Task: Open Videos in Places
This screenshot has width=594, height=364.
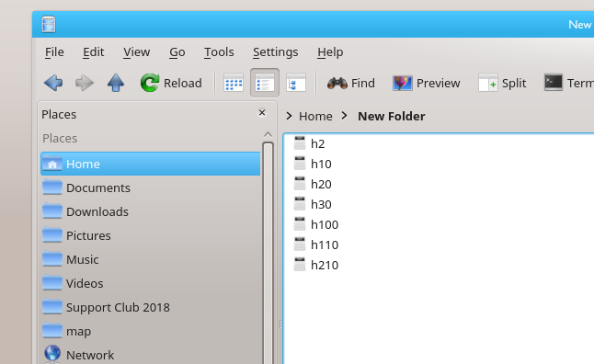Action: (x=151, y=283)
